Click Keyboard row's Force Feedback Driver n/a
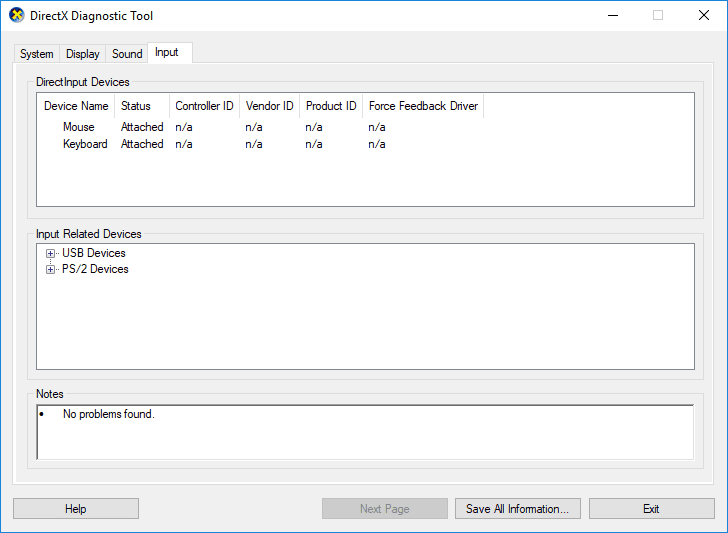Image resolution: width=728 pixels, height=533 pixels. coord(377,144)
